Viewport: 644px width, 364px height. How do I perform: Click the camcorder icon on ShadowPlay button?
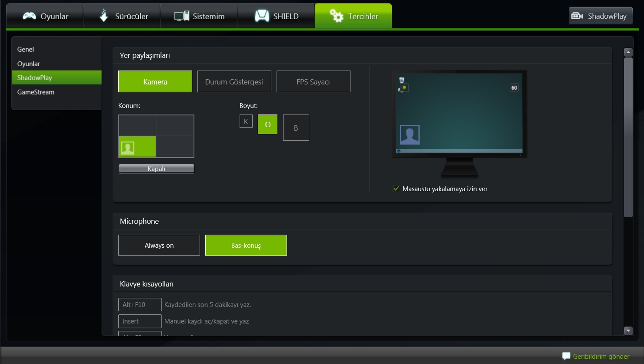(577, 16)
